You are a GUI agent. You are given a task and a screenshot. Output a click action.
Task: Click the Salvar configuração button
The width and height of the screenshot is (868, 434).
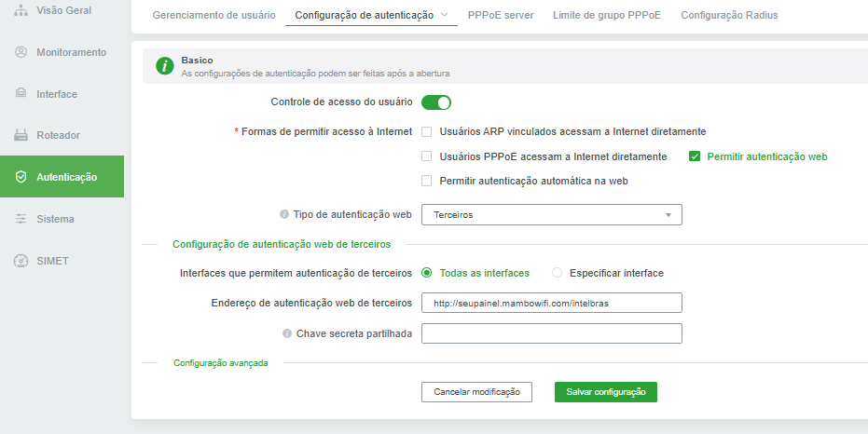606,392
